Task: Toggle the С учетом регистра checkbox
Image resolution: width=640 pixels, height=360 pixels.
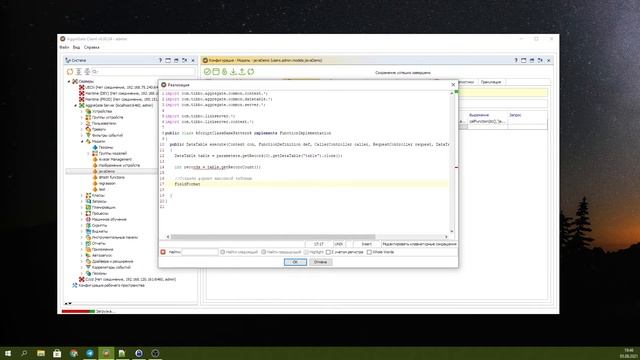Action: [328, 252]
